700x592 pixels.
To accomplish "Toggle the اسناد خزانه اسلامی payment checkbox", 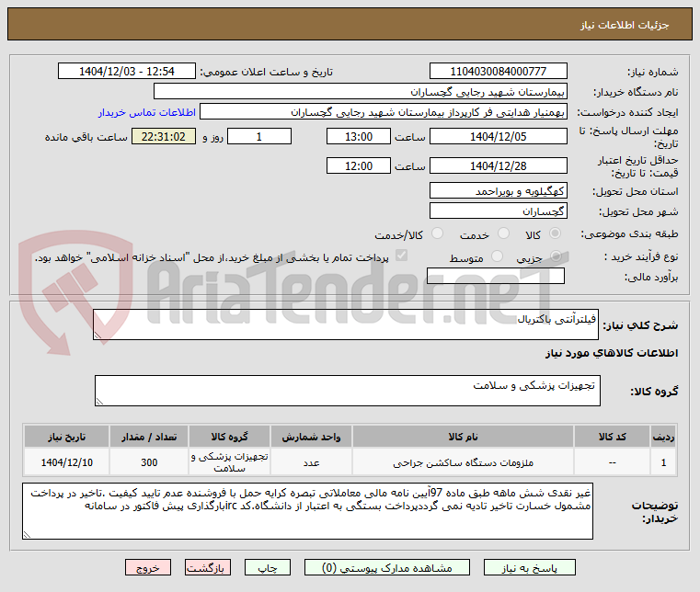I will pyautogui.click(x=401, y=256).
